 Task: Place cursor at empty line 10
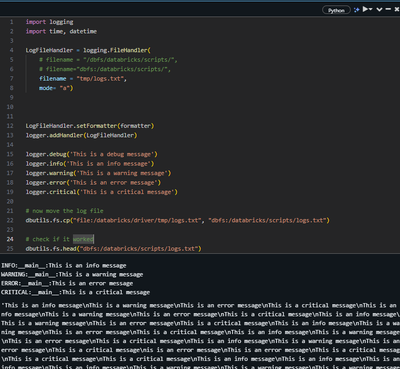(200, 107)
